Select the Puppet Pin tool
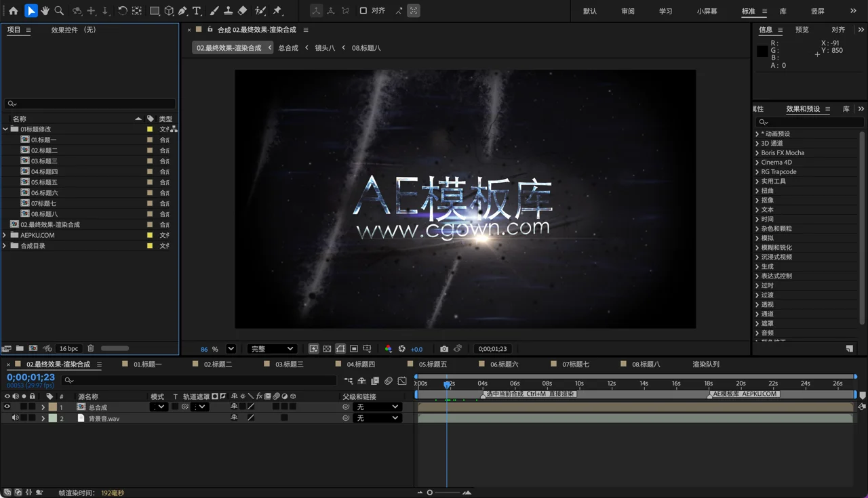The image size is (868, 498). (277, 11)
